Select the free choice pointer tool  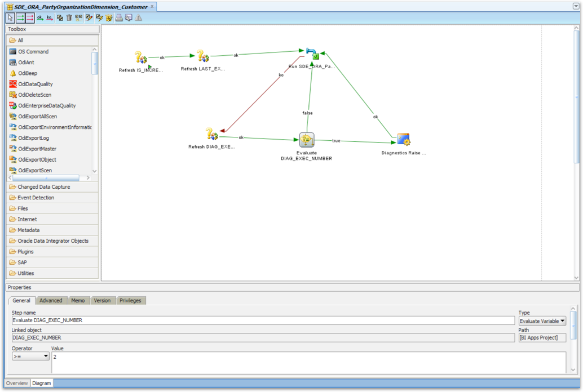tap(10, 18)
